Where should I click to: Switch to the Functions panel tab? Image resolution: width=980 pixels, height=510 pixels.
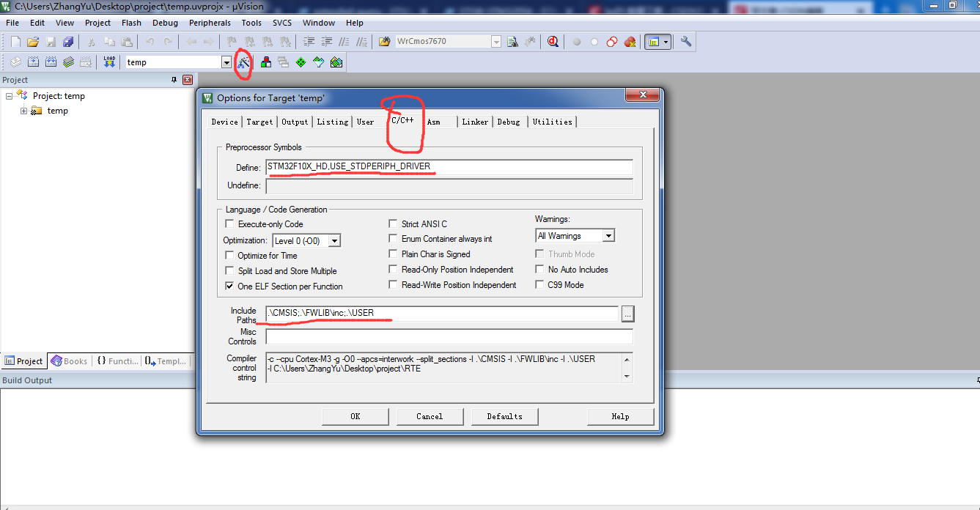117,361
